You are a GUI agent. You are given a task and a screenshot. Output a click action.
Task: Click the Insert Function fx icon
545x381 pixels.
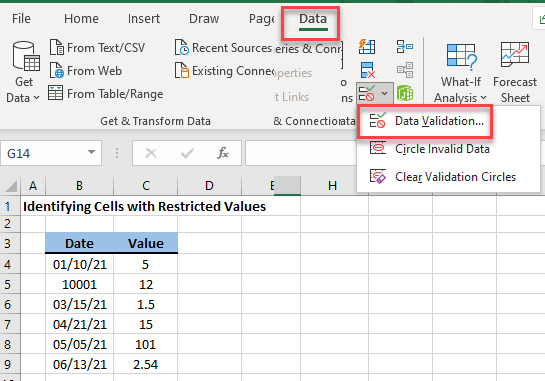pos(222,153)
